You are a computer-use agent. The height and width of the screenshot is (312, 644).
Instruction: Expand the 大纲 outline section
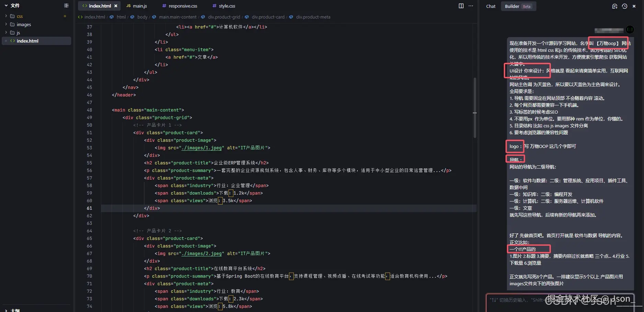point(6,310)
